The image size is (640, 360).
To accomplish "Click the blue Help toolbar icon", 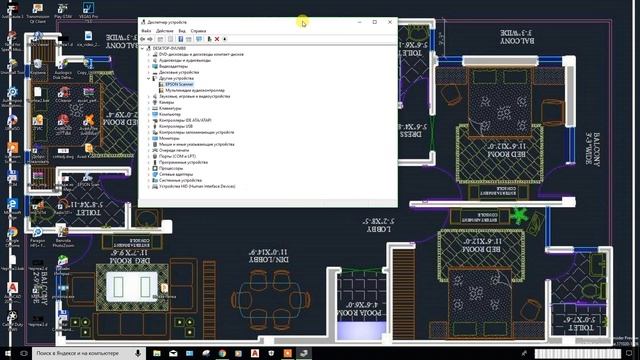I will tap(180, 39).
